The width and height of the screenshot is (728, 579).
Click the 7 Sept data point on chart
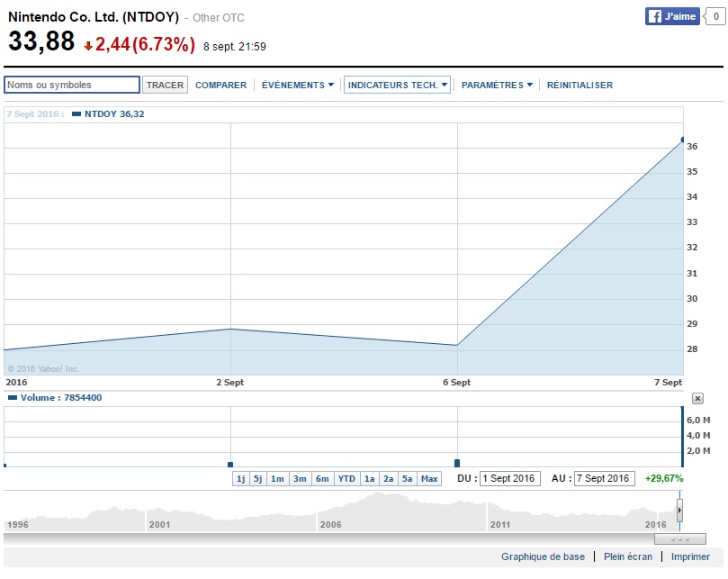[x=683, y=140]
